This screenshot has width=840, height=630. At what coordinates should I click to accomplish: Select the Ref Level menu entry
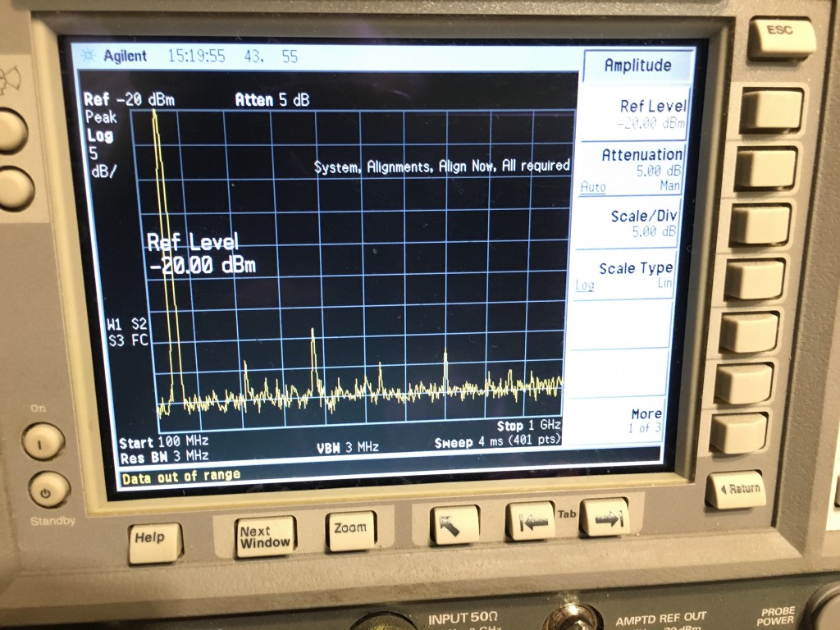point(634,113)
